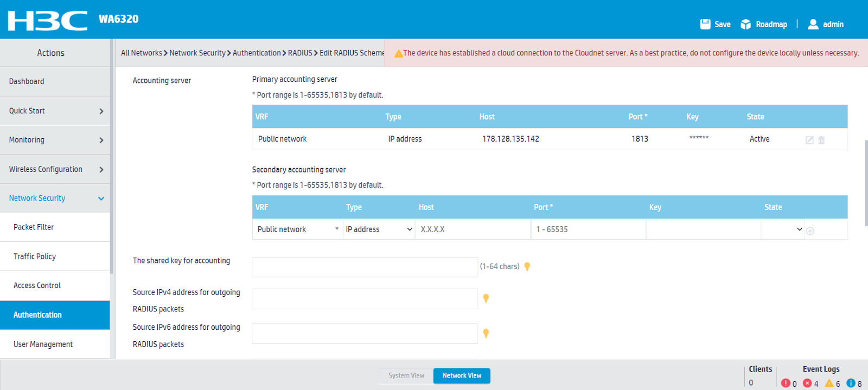Click the Source IPv4 address hint bulb
Viewport: 868px width, 390px height.
(x=486, y=298)
